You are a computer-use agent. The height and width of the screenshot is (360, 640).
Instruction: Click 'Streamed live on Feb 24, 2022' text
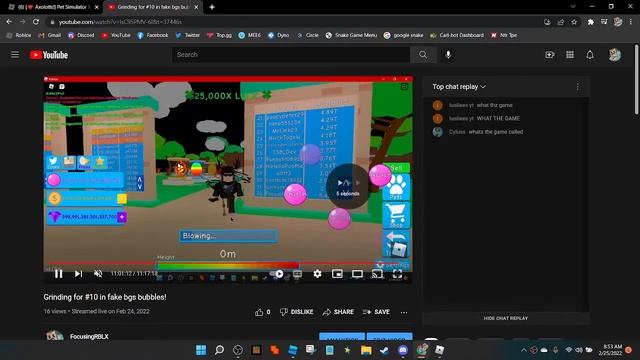110,311
